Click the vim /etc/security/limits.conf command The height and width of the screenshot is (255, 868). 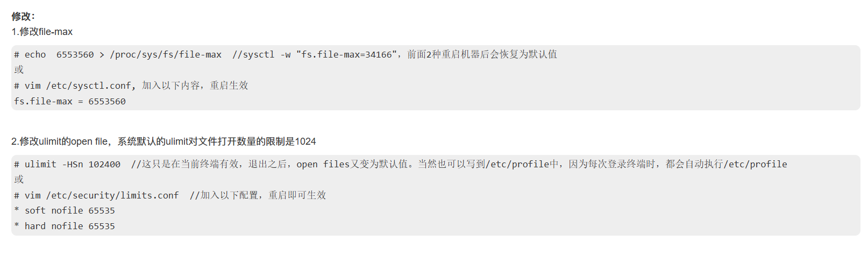point(96,195)
